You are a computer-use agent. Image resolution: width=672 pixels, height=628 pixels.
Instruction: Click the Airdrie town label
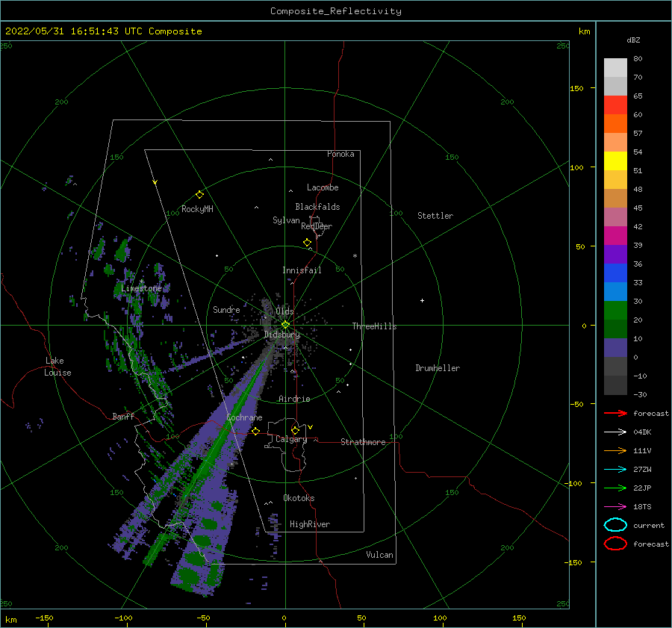(294, 399)
